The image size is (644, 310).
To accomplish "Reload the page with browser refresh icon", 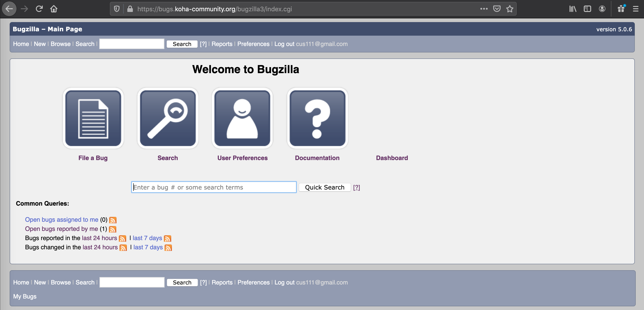I will [39, 9].
